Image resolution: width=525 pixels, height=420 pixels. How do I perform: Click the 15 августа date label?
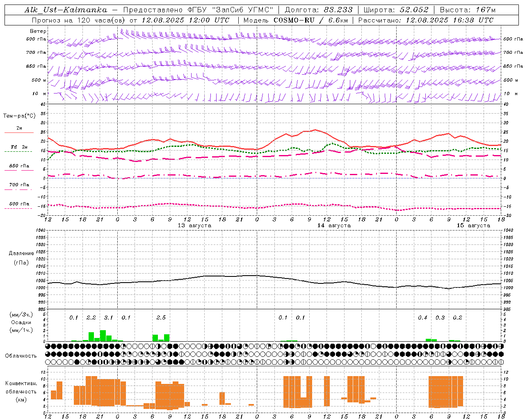(x=473, y=226)
